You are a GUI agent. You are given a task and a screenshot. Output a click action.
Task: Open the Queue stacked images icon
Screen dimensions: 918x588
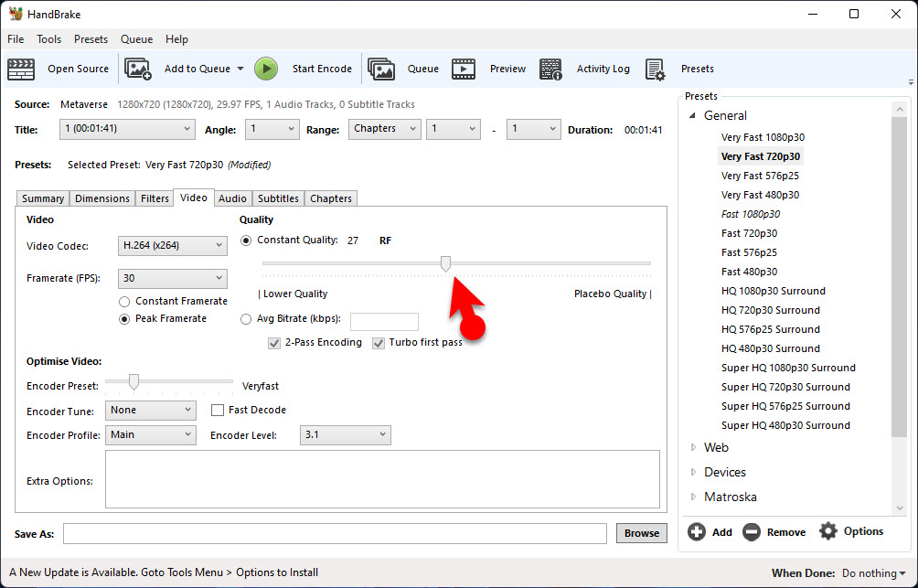(x=381, y=69)
